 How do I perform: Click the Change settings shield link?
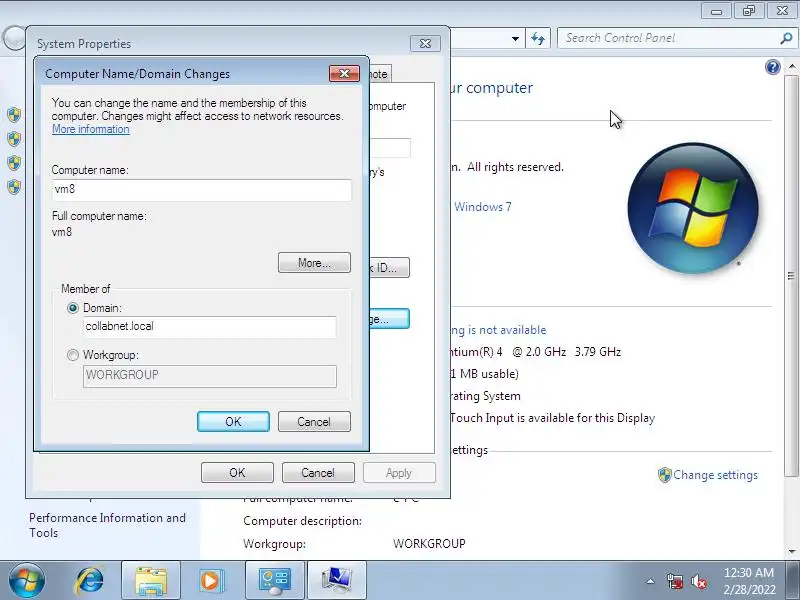(708, 475)
